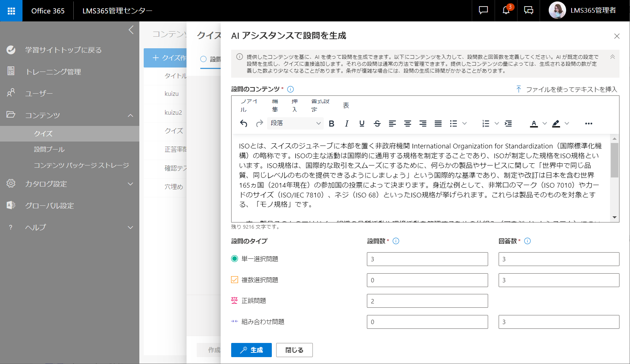Justify text alignment

pos(438,123)
